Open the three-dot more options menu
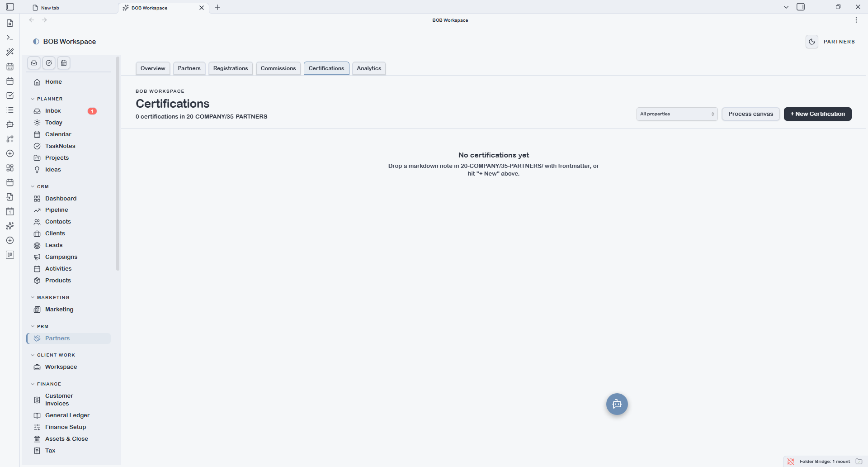The image size is (868, 467). coord(856,20)
